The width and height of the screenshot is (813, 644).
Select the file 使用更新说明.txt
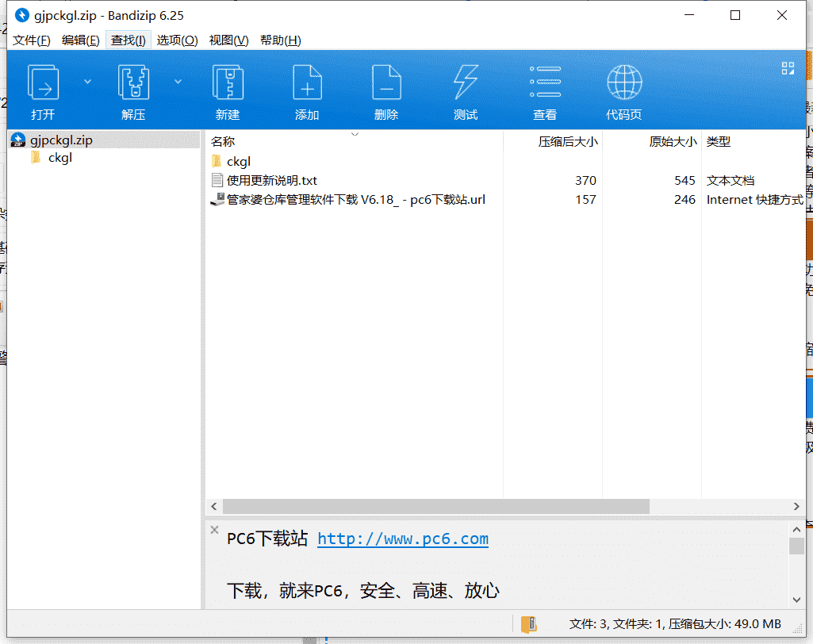click(x=272, y=181)
